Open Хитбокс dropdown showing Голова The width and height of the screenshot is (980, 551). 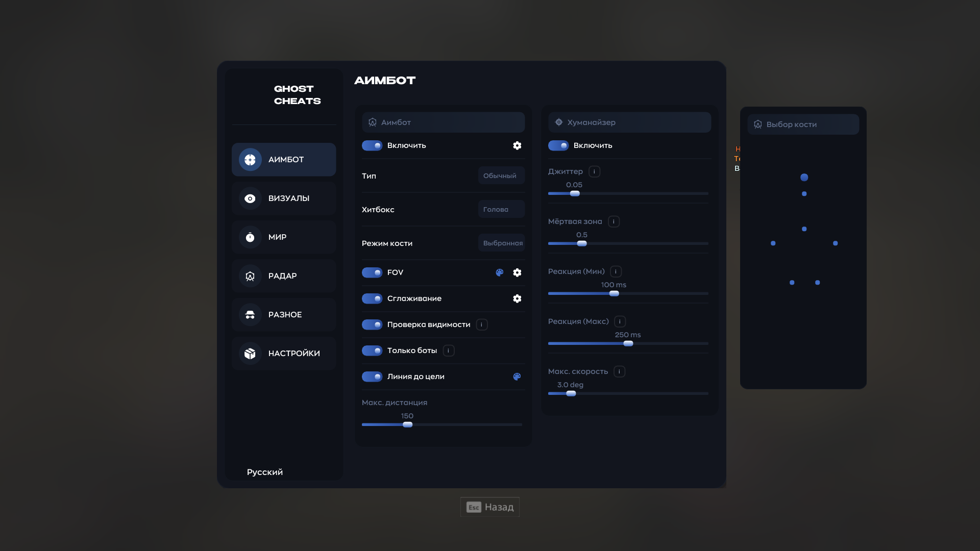(x=501, y=209)
